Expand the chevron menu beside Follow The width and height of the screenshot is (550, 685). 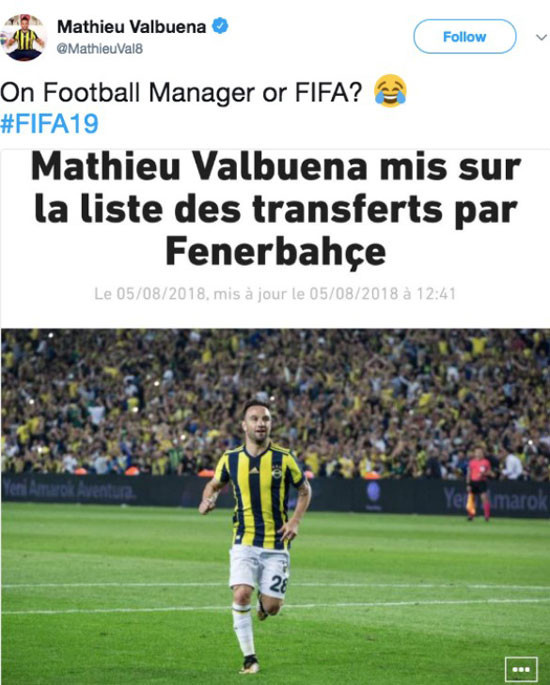tap(542, 38)
